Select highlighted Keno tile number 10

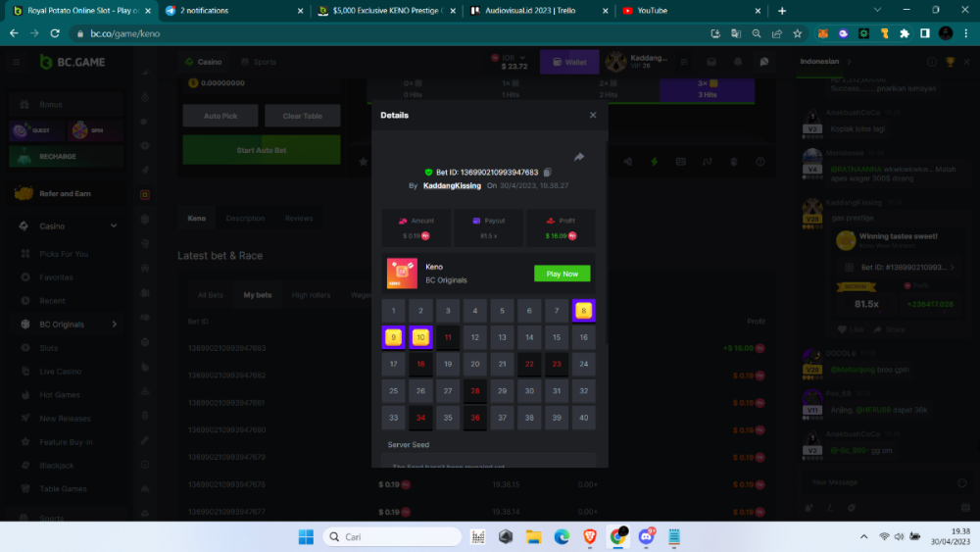[x=420, y=337]
